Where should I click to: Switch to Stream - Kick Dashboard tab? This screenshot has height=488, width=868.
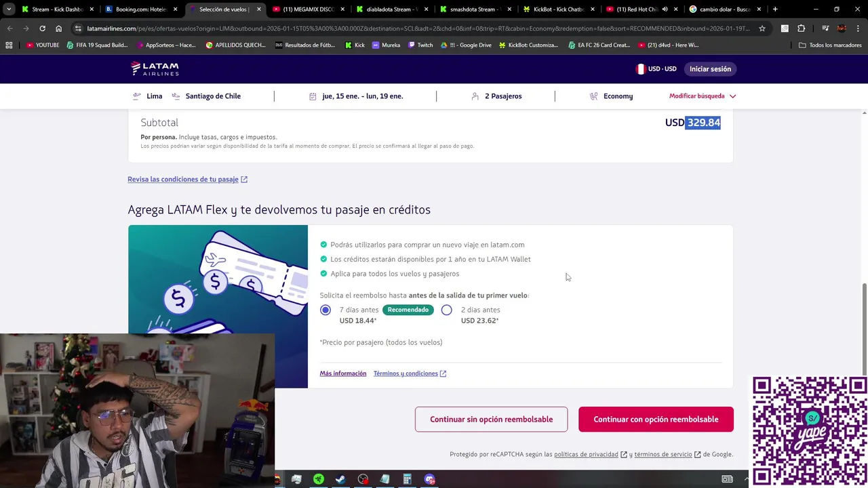[58, 9]
